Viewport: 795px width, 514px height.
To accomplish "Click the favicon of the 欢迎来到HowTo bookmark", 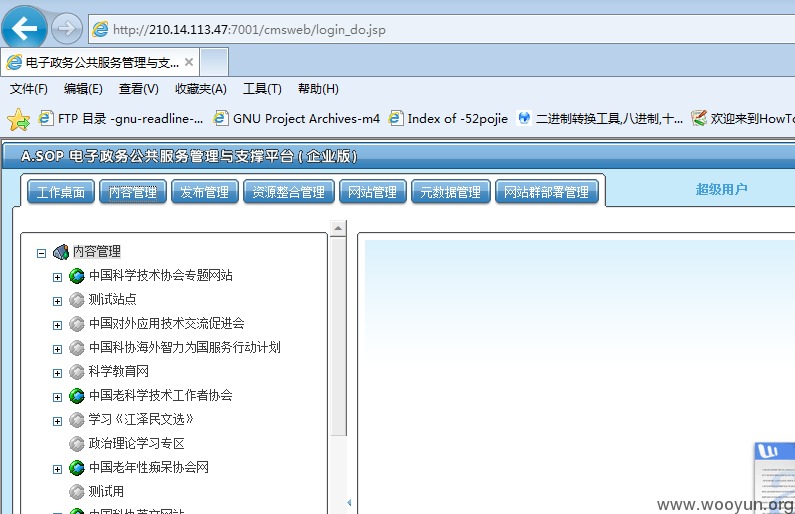I will 699,118.
